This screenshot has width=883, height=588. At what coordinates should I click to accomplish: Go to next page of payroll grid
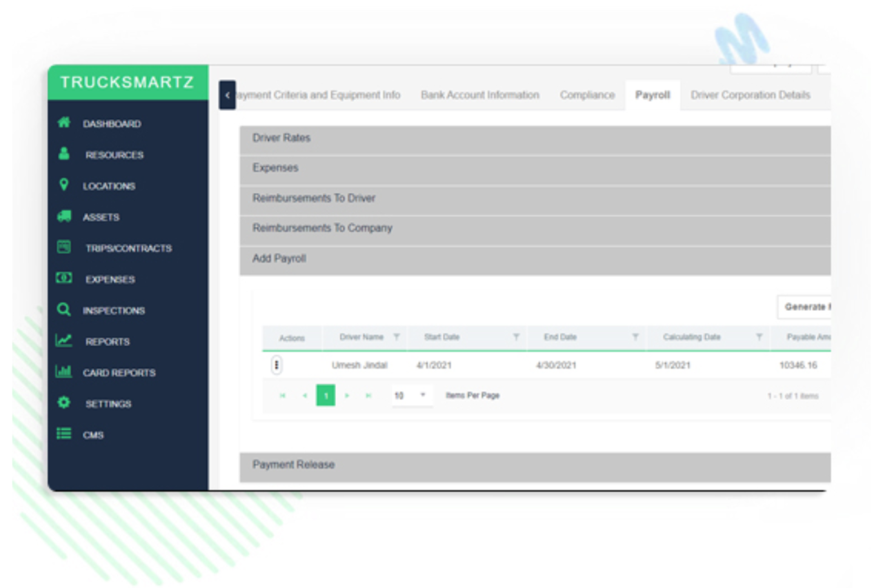click(x=347, y=396)
